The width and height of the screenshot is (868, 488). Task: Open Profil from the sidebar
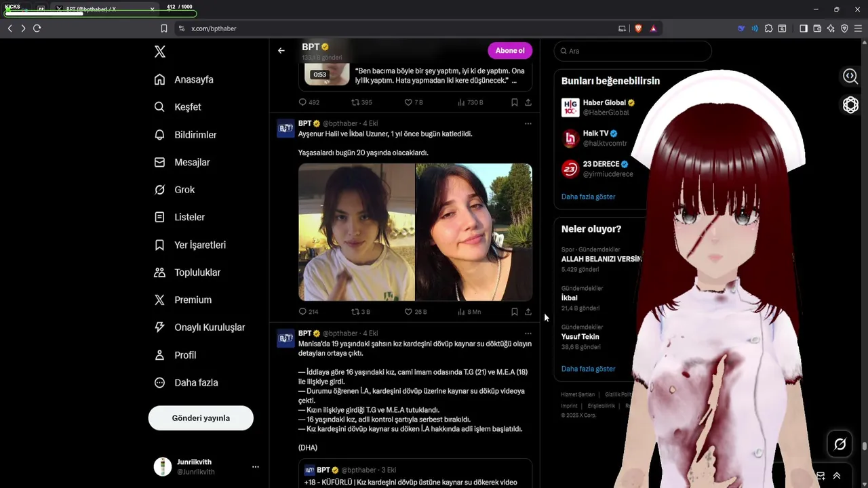click(175, 355)
